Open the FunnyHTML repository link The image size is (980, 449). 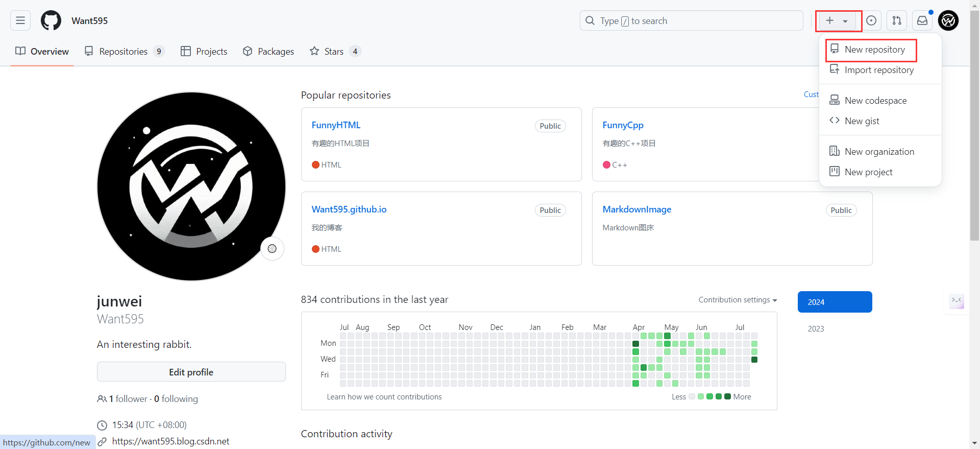tap(336, 125)
